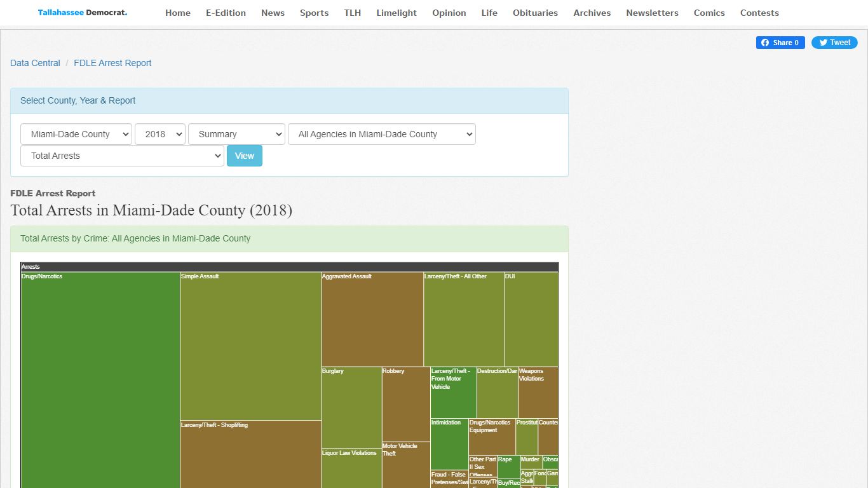Select the Other Part II Sex Offenses block

click(483, 466)
